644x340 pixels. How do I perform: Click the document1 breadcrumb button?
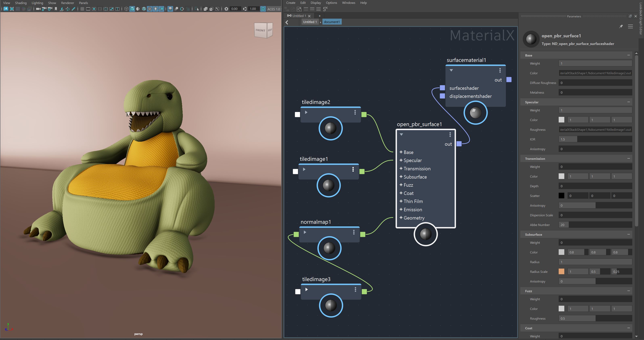click(331, 22)
